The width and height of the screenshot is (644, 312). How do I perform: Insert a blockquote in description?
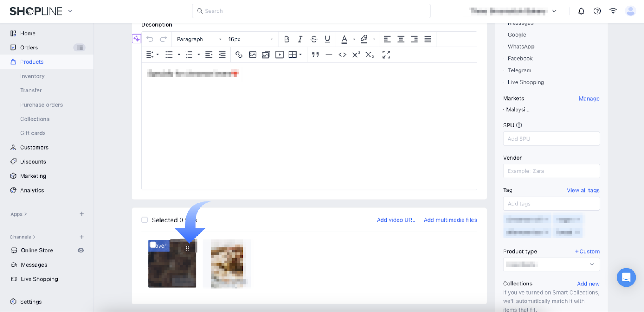(x=315, y=55)
